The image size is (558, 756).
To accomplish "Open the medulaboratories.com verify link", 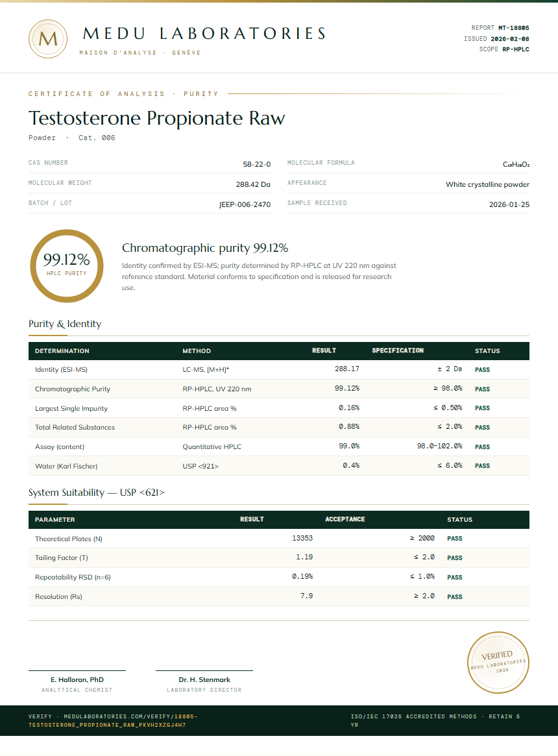I will [113, 721].
